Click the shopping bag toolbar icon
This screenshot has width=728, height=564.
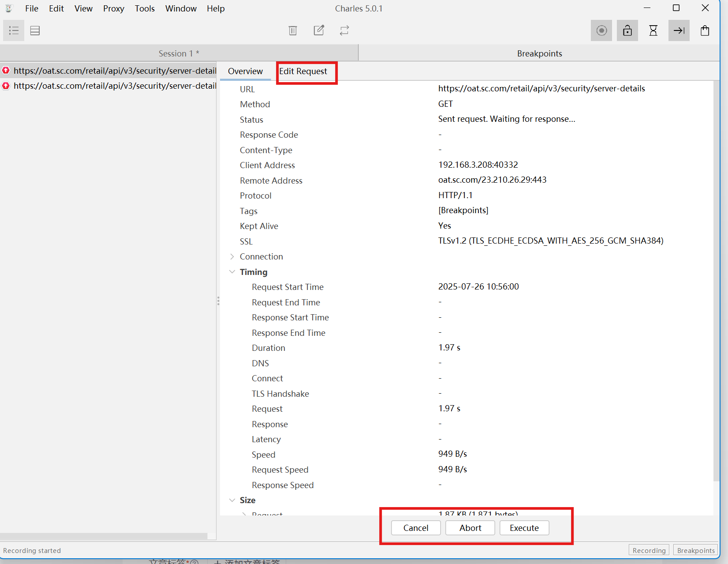705,30
